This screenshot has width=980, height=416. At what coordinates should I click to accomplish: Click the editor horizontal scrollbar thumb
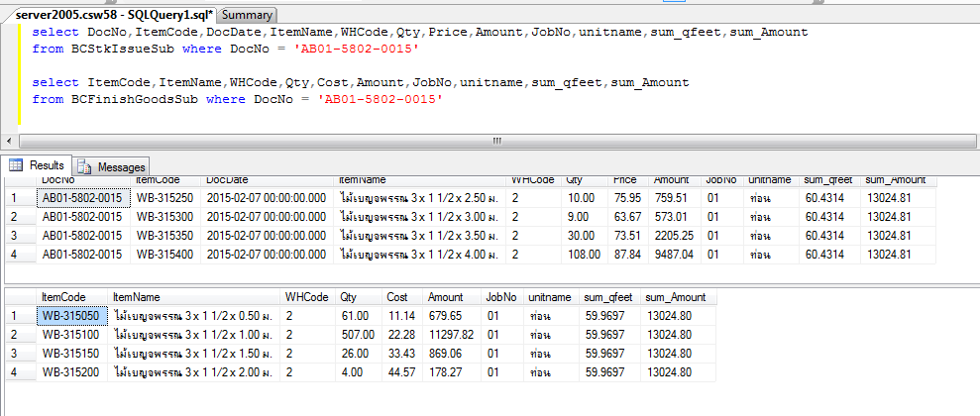click(496, 141)
